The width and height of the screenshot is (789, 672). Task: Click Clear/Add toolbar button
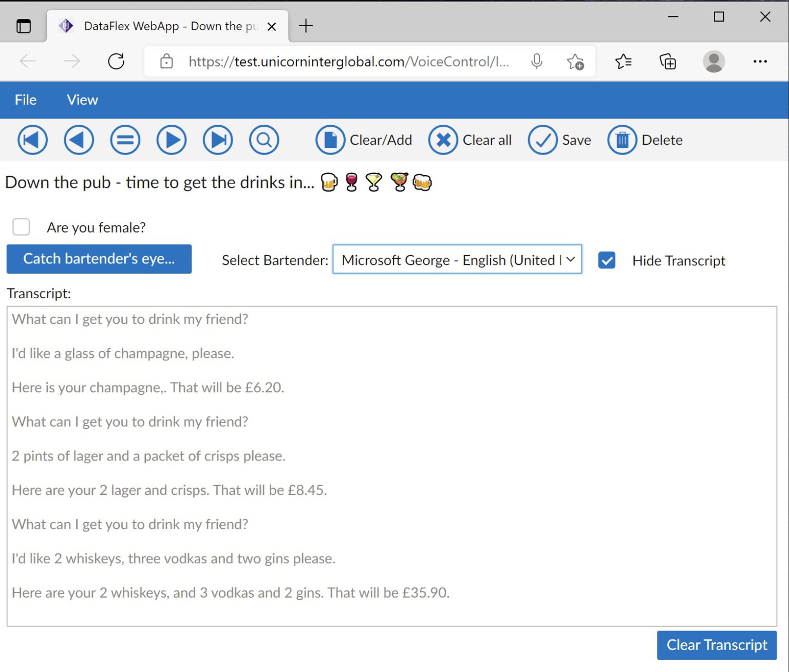coord(364,140)
